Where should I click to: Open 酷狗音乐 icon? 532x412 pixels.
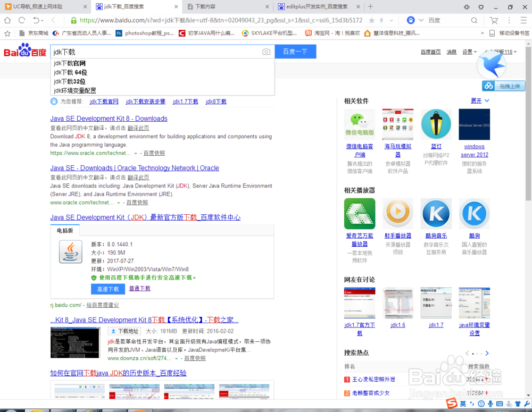(436, 214)
